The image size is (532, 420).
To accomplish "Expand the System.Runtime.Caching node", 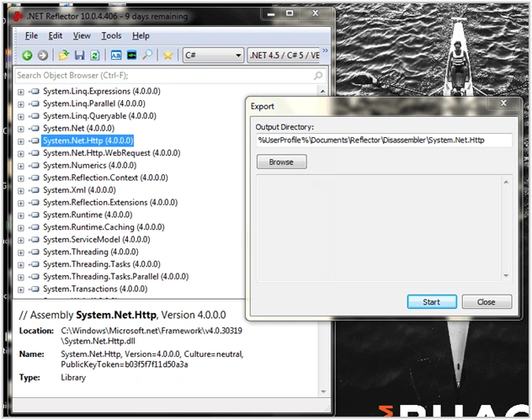I will coord(21,227).
